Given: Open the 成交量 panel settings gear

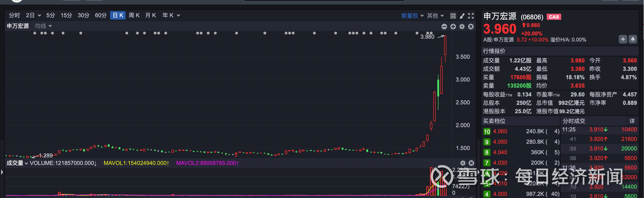Looking at the screenshot, I should click(x=463, y=163).
